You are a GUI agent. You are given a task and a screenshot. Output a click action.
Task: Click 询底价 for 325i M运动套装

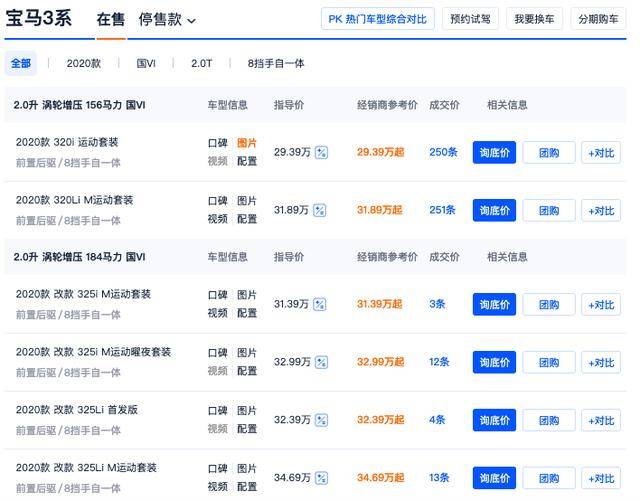click(494, 305)
